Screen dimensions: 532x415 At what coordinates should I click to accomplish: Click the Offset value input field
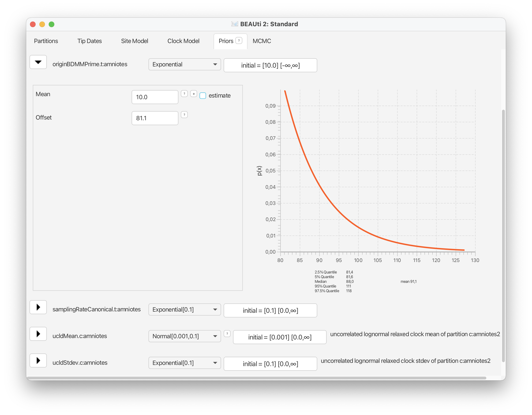tap(155, 118)
